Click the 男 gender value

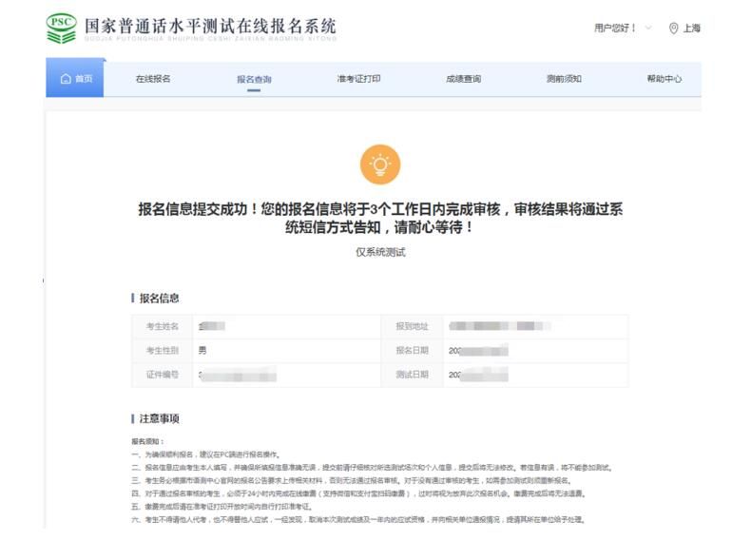pyautogui.click(x=202, y=350)
